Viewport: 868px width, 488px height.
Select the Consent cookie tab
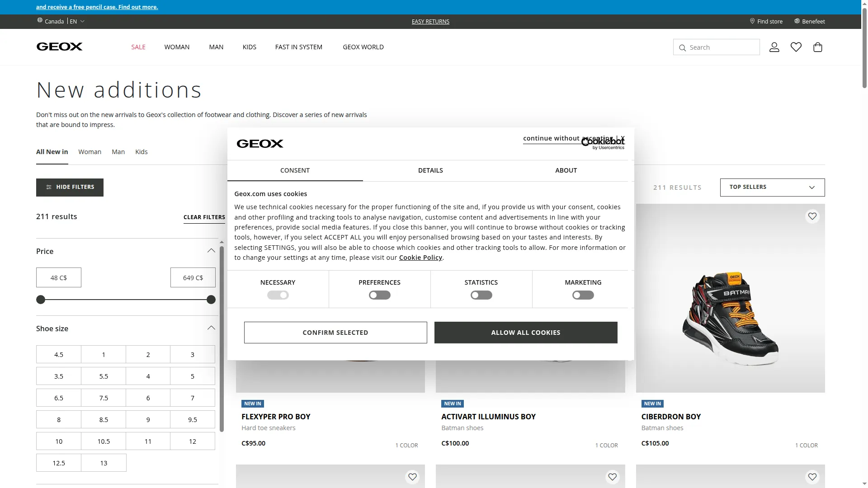[295, 170]
